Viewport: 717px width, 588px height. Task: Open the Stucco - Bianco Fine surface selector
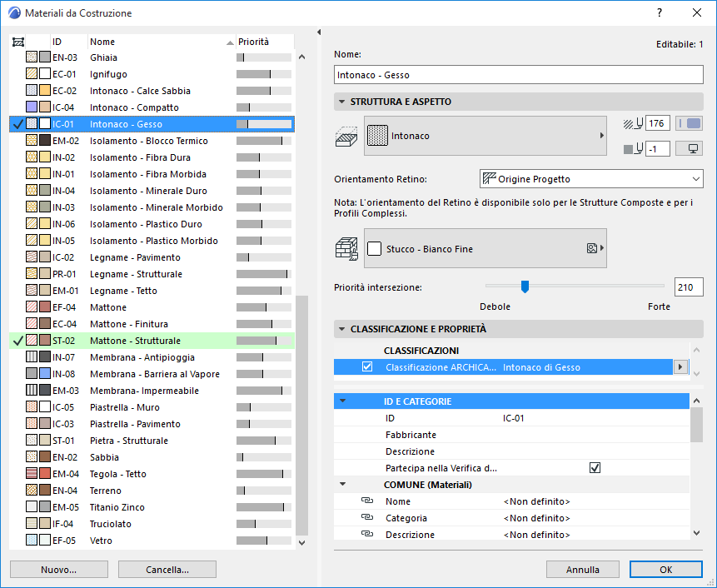click(x=485, y=248)
